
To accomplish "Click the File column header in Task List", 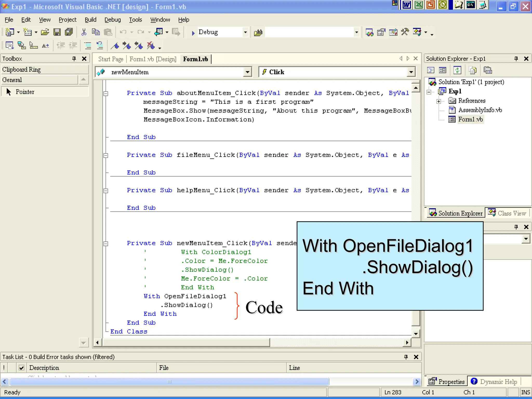I will click(222, 368).
